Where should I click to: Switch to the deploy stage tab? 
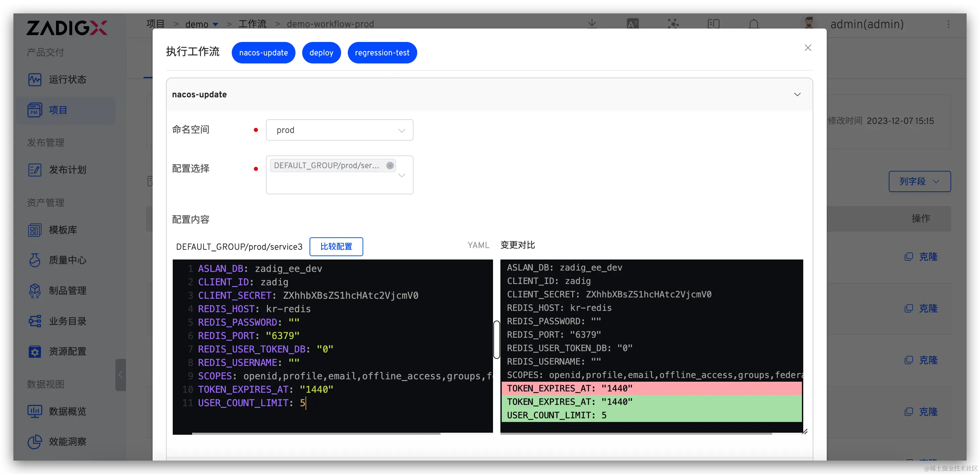321,53
